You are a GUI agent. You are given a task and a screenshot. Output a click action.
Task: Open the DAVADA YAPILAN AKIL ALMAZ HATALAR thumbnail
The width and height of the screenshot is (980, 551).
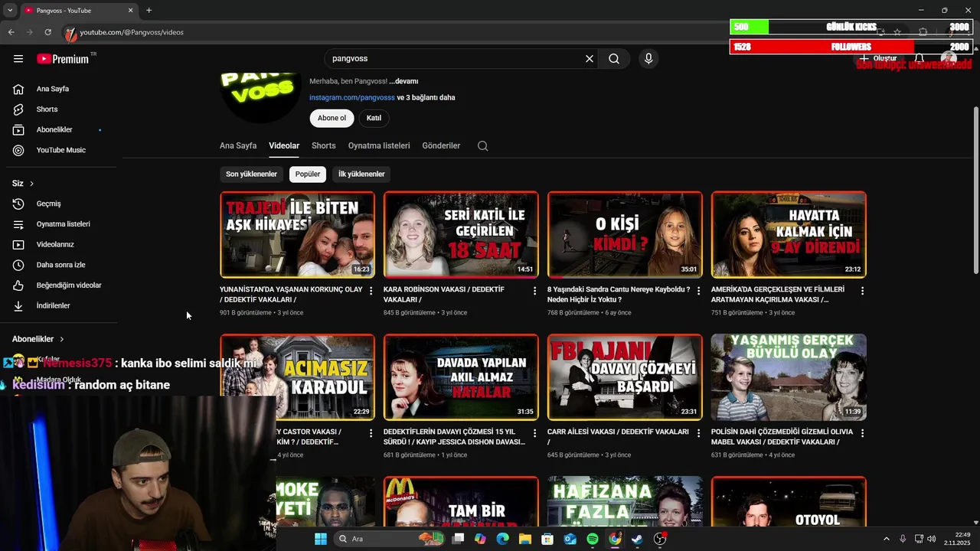[461, 377]
